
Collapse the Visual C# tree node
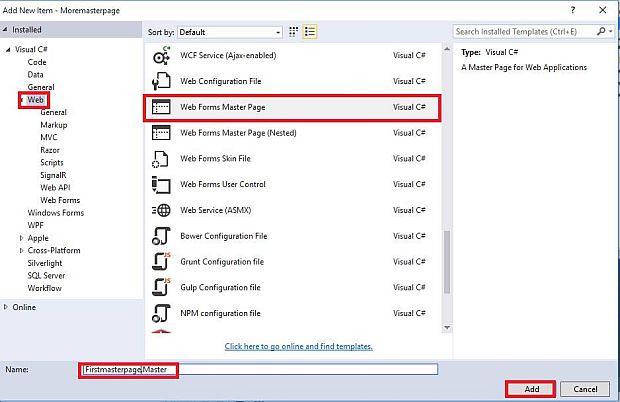click(8, 50)
